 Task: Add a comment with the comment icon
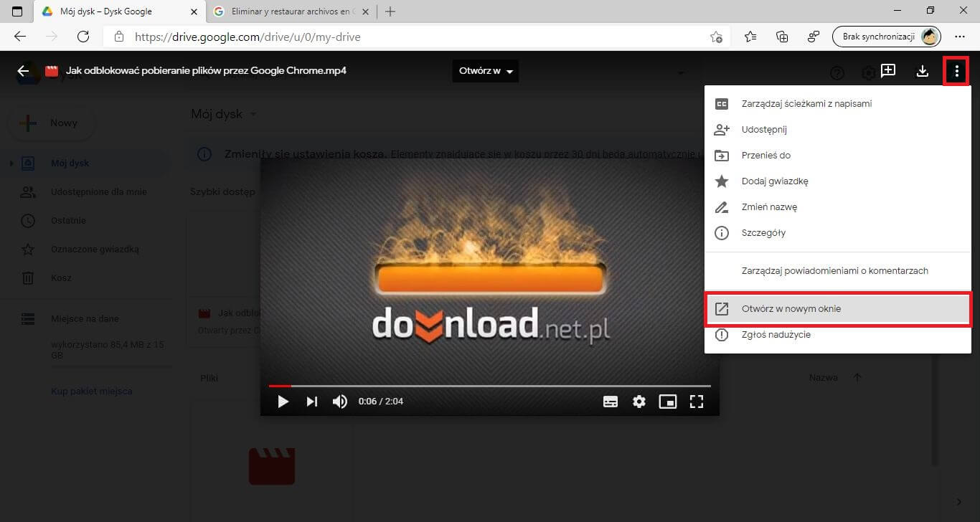pos(888,70)
